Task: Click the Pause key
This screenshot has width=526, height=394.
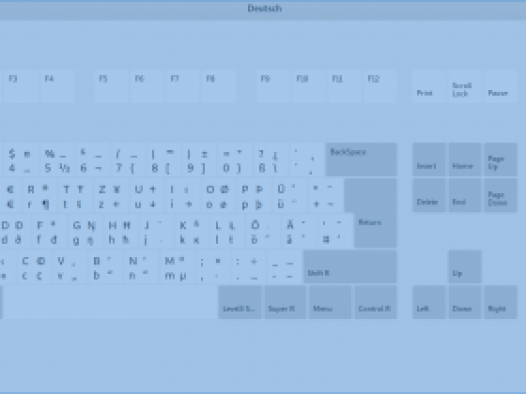Action: [x=501, y=87]
